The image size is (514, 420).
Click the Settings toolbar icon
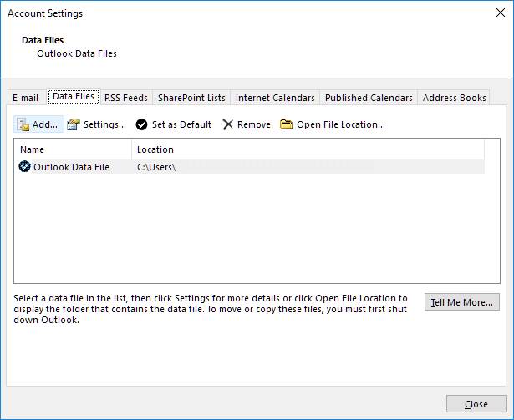[74, 124]
